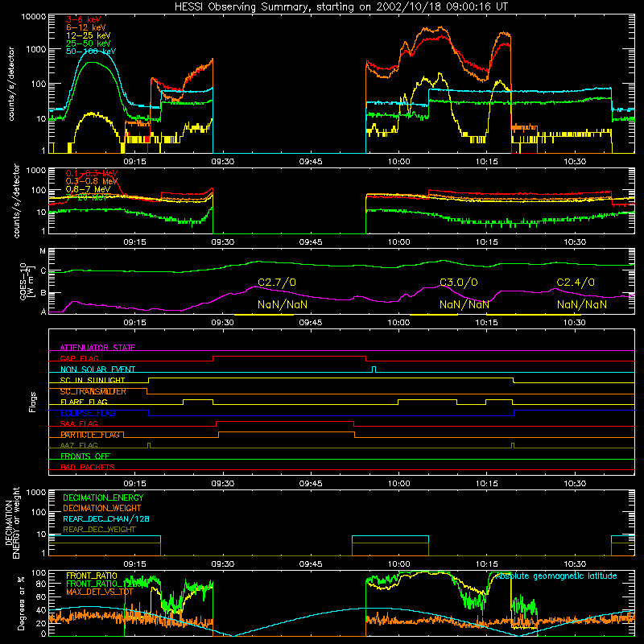Select the 25-50 keV legend label
This screenshot has width=644, height=644.
point(89,43)
